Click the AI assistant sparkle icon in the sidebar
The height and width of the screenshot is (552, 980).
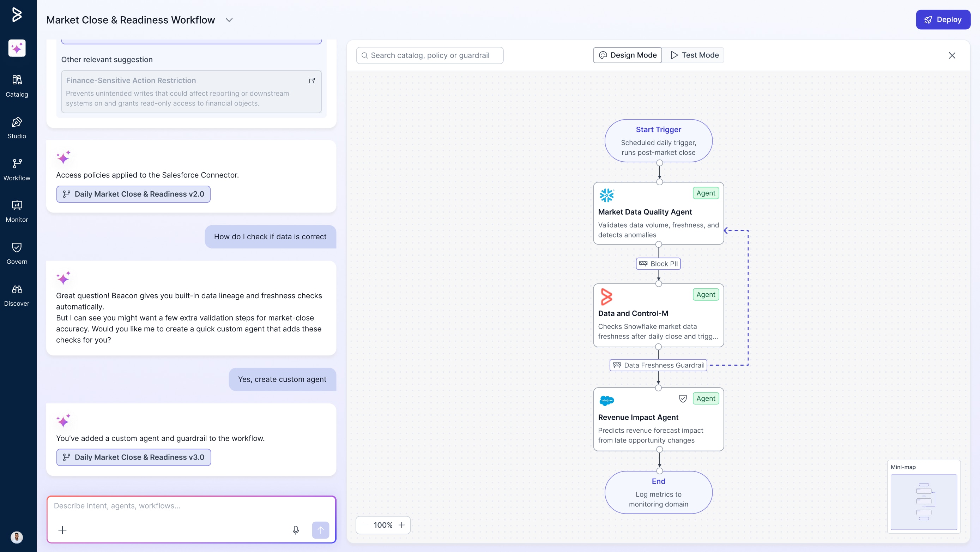tap(17, 48)
